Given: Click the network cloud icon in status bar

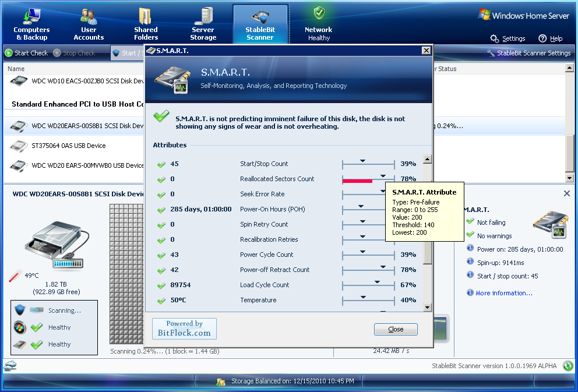Looking at the screenshot, I should coord(10,365).
